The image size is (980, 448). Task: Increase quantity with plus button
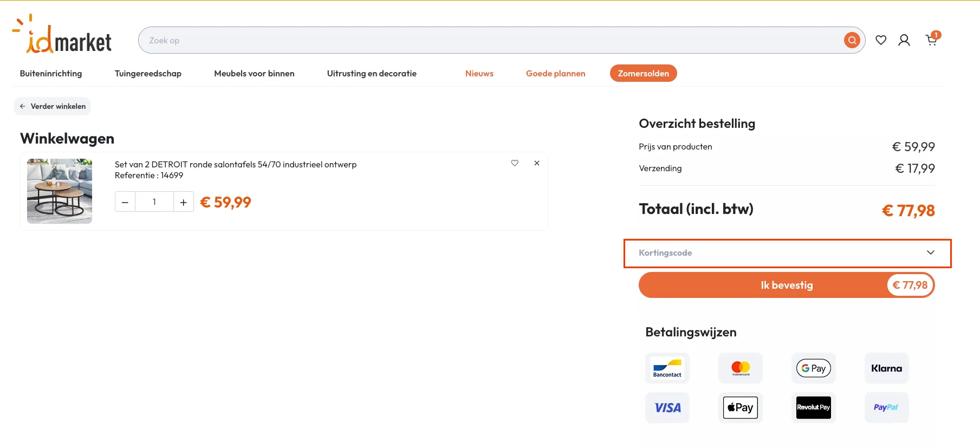184,202
